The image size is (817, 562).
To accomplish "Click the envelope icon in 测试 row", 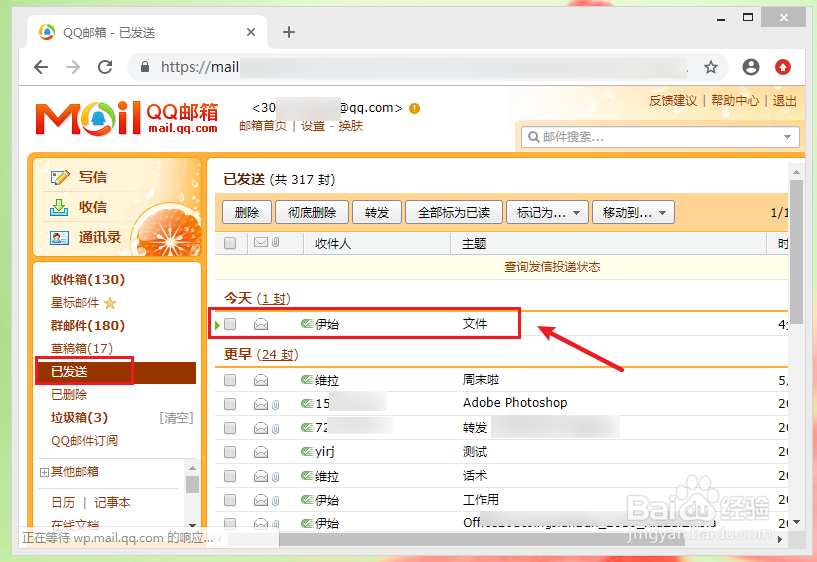I will [x=261, y=452].
